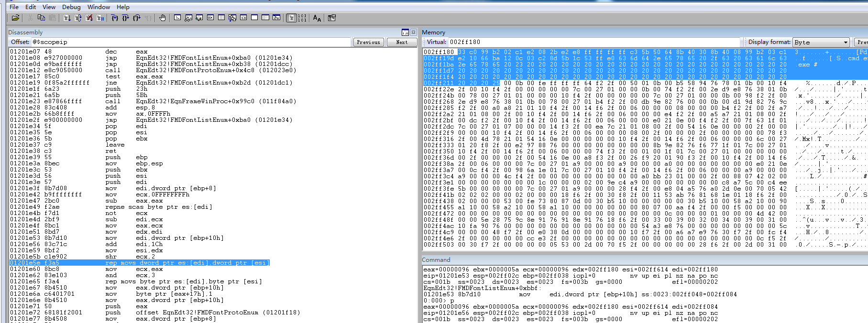The height and width of the screenshot is (323, 868).
Task: Open the Call Stack window icon
Action: (x=232, y=18)
